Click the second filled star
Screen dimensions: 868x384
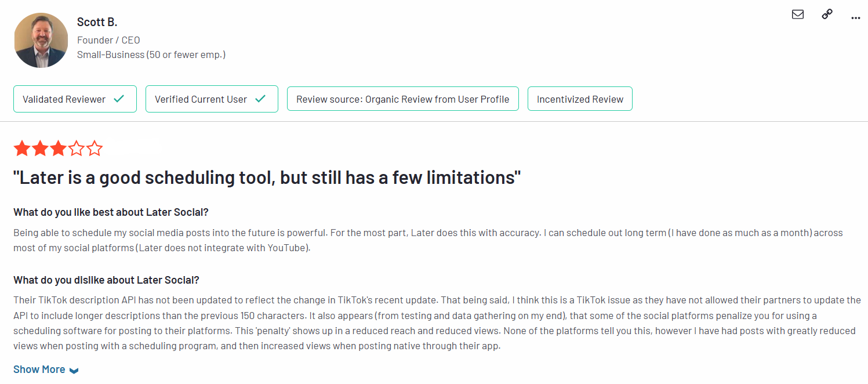pyautogui.click(x=40, y=148)
